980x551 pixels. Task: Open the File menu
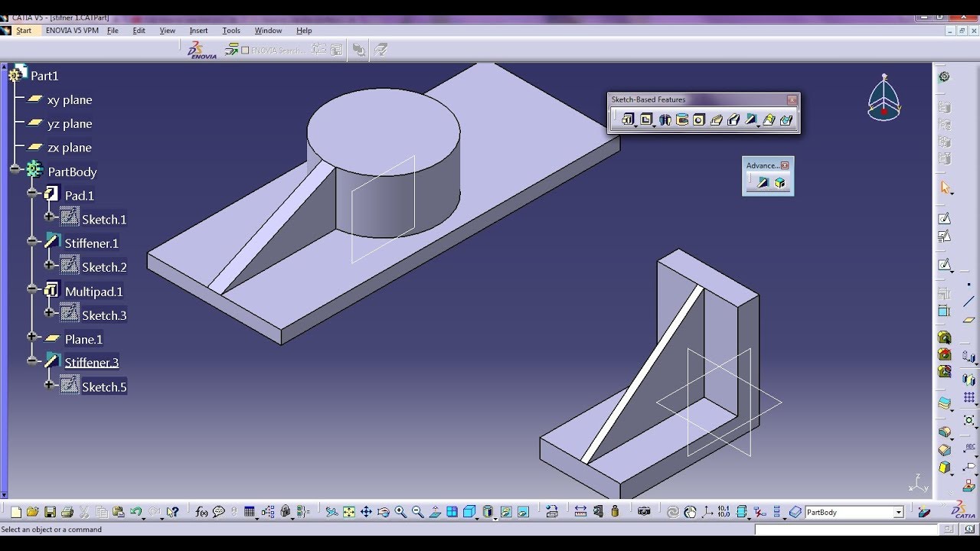coord(113,31)
